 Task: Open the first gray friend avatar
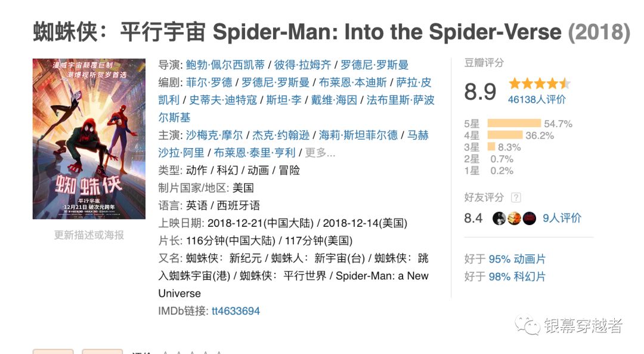[x=499, y=218]
